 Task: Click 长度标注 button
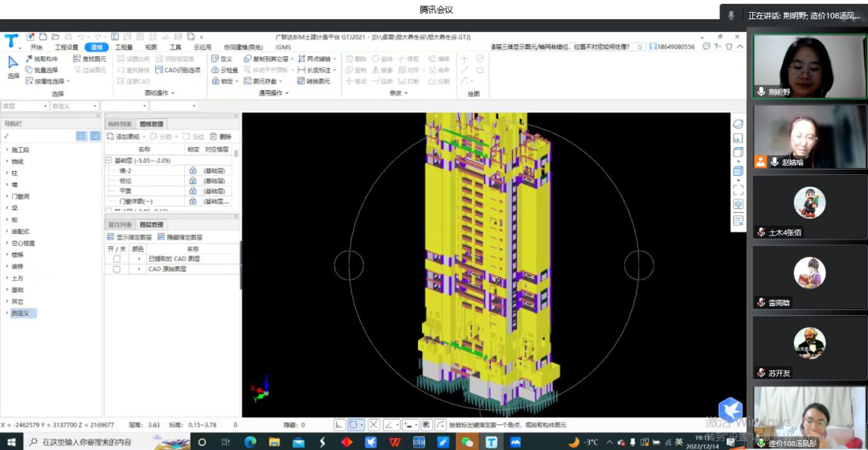317,70
